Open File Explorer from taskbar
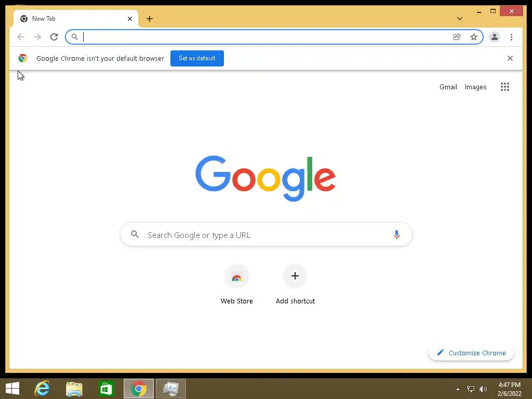 click(x=74, y=389)
